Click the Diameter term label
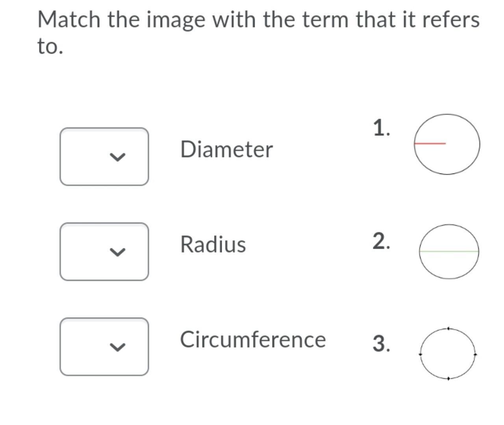 coord(226,150)
